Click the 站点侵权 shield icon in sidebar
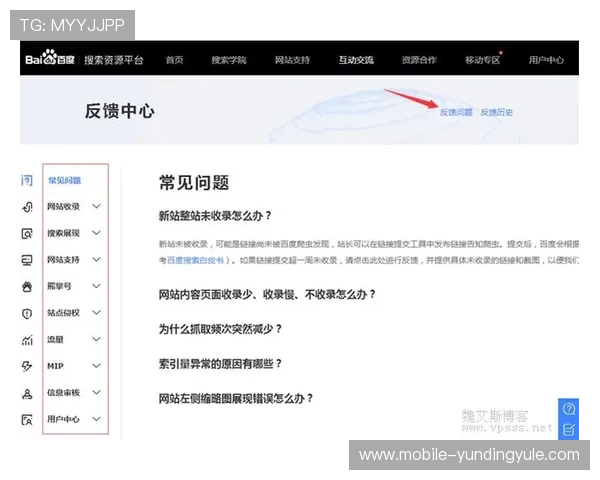The image size is (600, 480). (27, 313)
